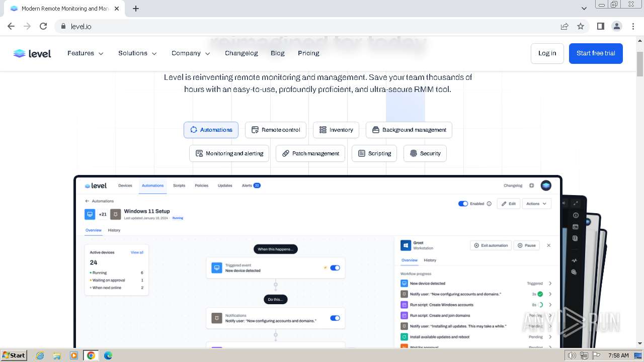Expand the Run script: Create Windows accounts chevron
The height and width of the screenshot is (362, 644).
550,305
